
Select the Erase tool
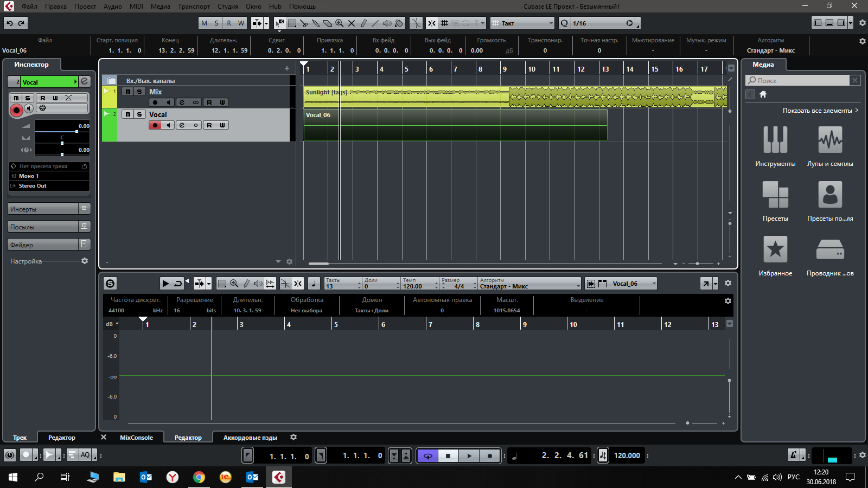coord(328,23)
